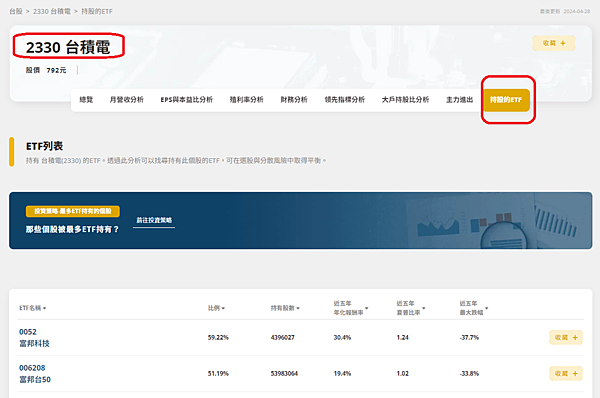Open the 0052 ETF link
This screenshot has width=600, height=398.
(x=28, y=332)
